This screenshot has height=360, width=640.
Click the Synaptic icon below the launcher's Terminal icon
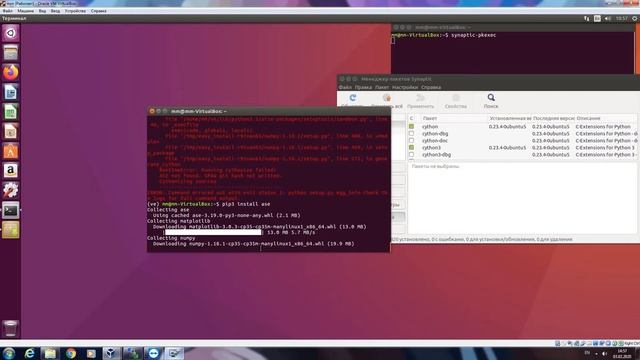pyautogui.click(x=11, y=230)
